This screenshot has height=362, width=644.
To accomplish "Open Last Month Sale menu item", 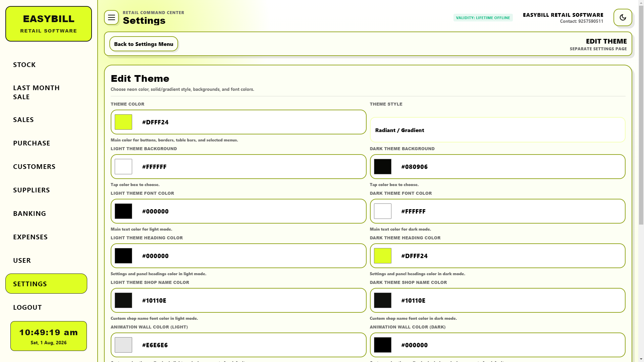I will coord(46,92).
